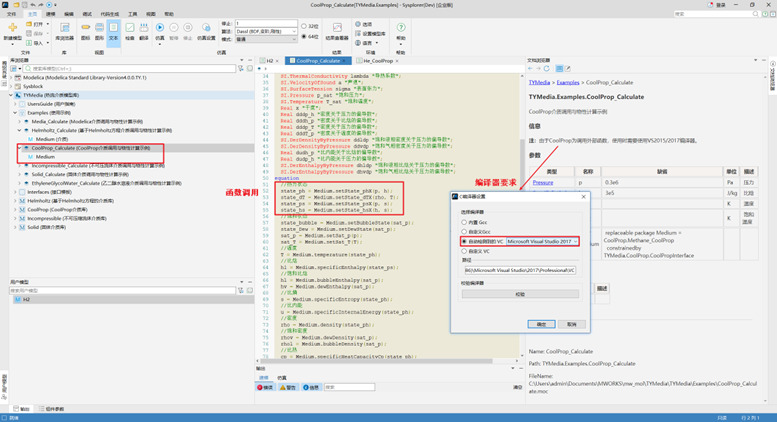Click the compiler path field in dialog

[x=520, y=270]
